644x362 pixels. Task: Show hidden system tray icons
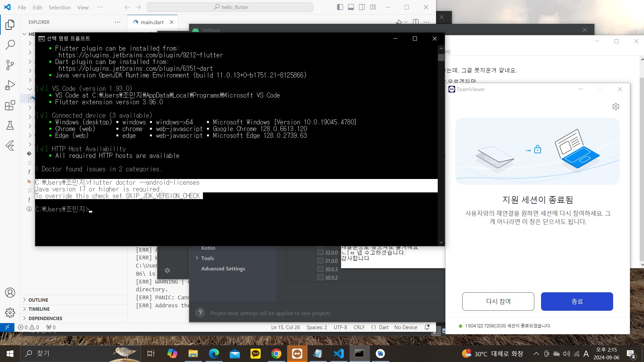(x=536, y=354)
